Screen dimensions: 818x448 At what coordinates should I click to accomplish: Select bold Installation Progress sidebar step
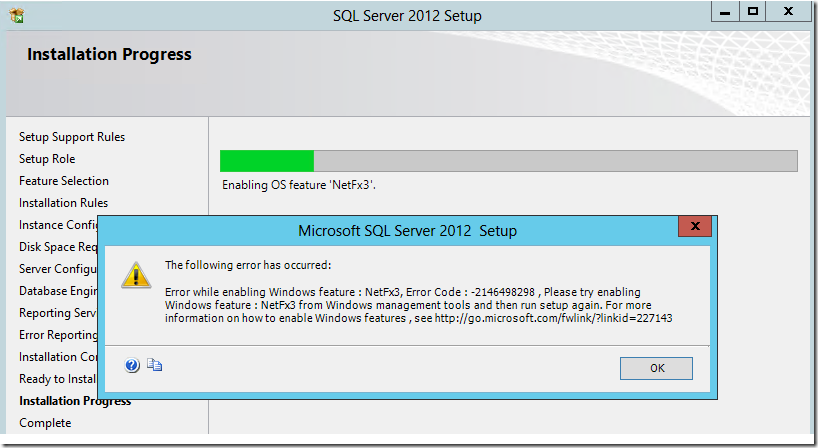tap(75, 401)
